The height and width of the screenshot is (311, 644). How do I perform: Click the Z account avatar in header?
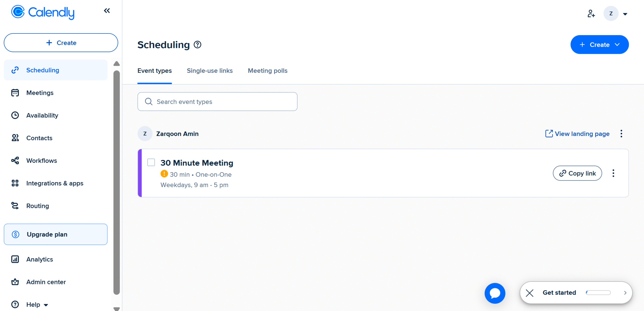pos(611,14)
